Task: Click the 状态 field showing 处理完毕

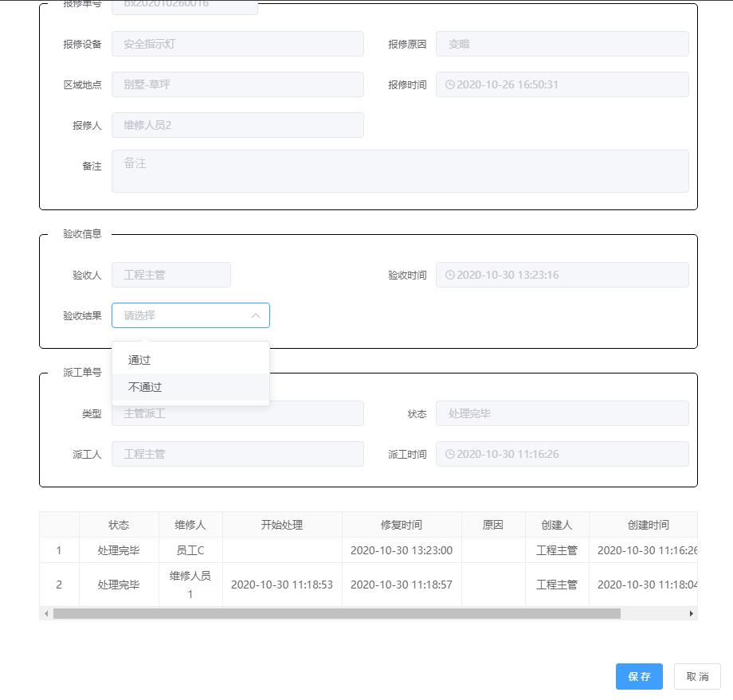Action: tap(562, 413)
